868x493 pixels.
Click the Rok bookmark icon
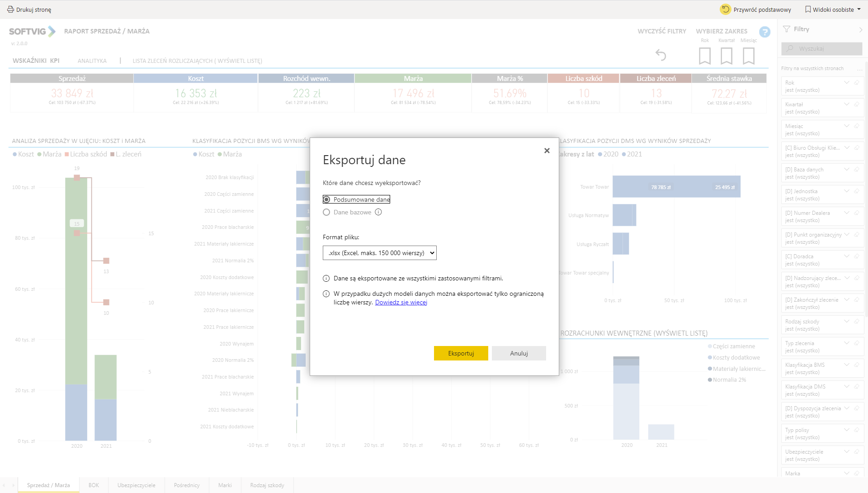[704, 56]
